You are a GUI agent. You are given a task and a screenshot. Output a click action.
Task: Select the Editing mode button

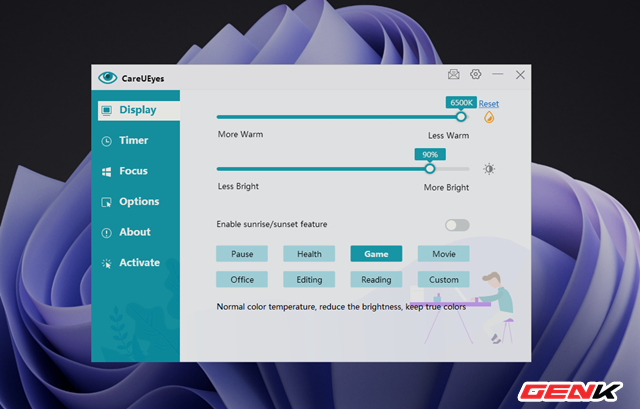point(309,280)
